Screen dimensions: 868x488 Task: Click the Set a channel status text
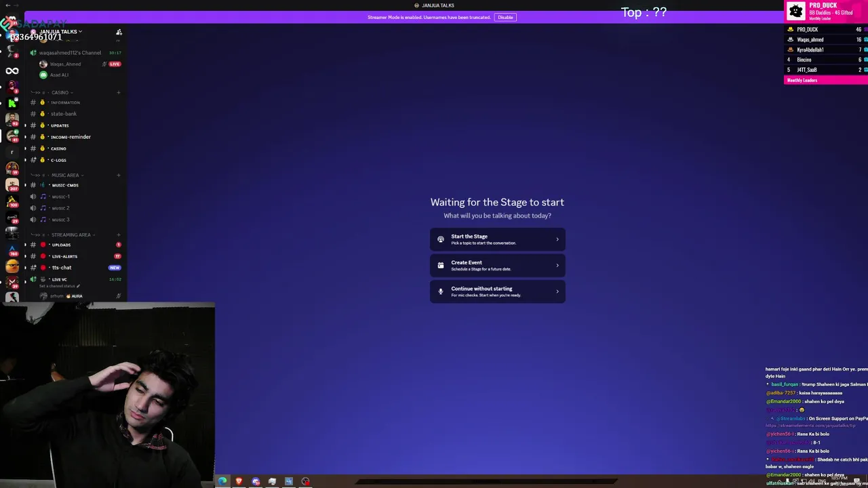click(x=56, y=286)
